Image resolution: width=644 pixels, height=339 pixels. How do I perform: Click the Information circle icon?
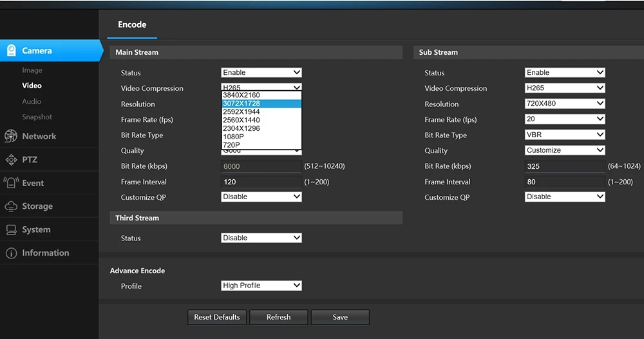click(11, 253)
